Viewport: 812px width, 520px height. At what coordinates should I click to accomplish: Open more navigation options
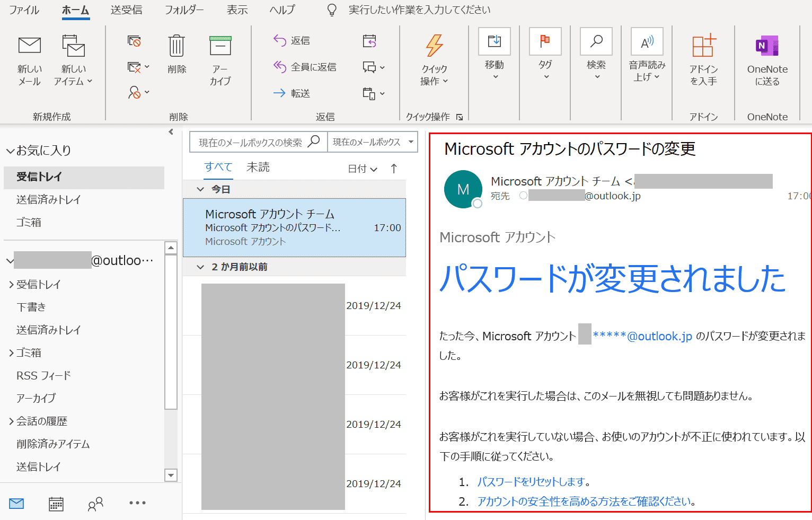click(137, 503)
